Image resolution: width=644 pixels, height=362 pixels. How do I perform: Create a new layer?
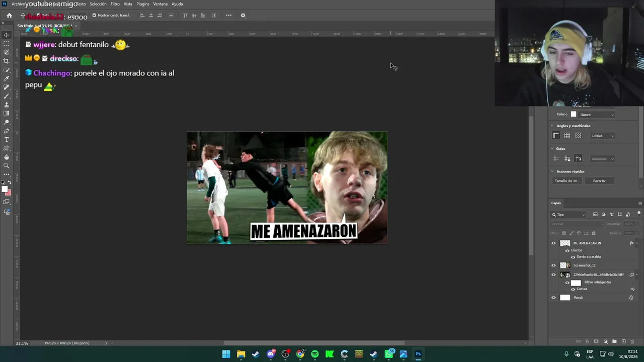[x=623, y=342]
